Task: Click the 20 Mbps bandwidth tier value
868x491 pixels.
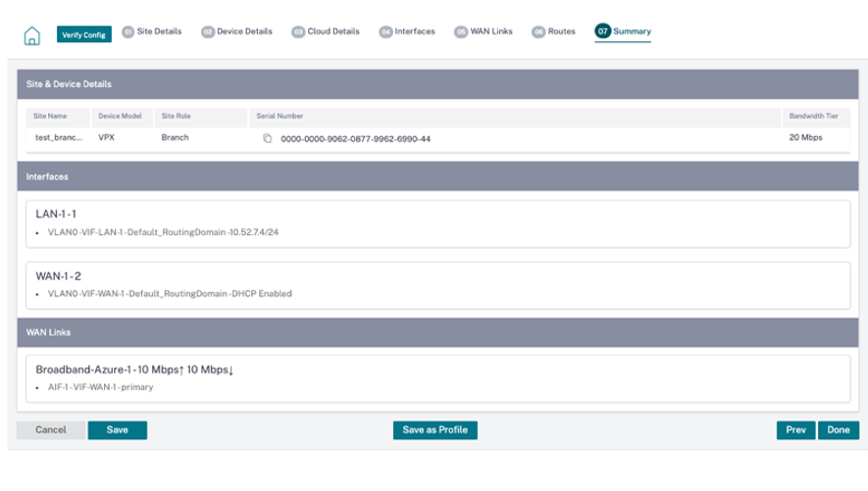Action: 805,137
